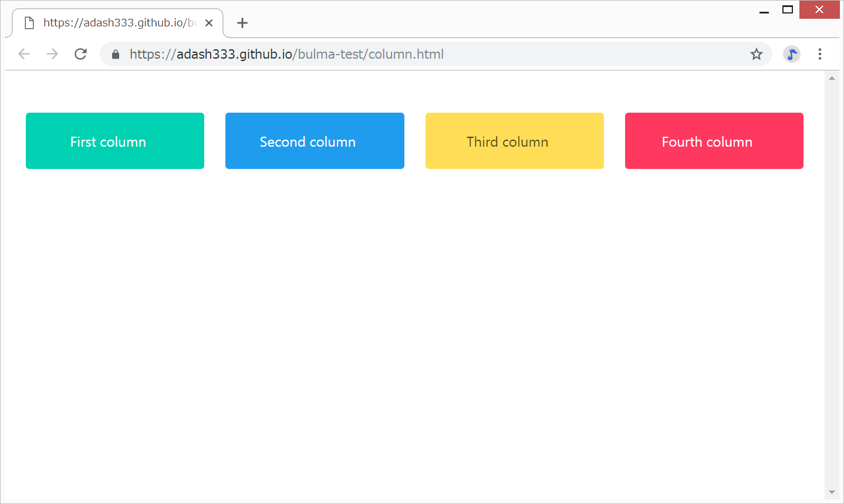Click the browser back arrow
The image size is (844, 504).
[x=24, y=54]
